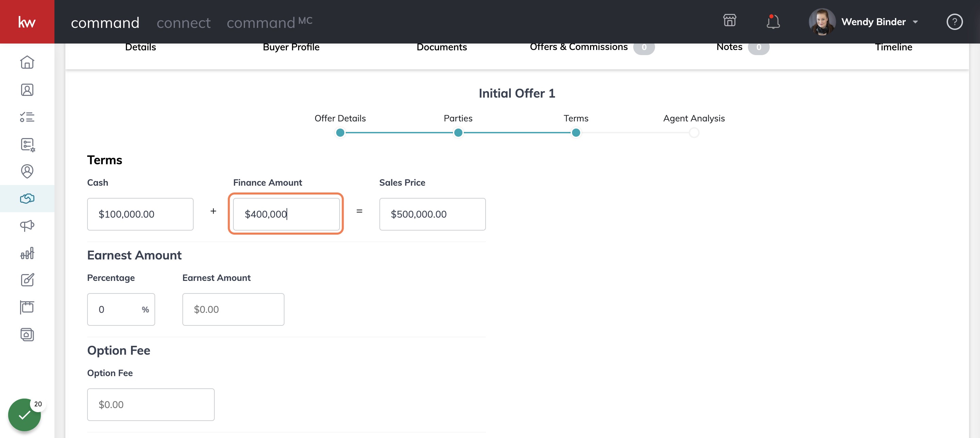Click the Cash amount field
Screen dimensions: 980x438
tap(140, 214)
